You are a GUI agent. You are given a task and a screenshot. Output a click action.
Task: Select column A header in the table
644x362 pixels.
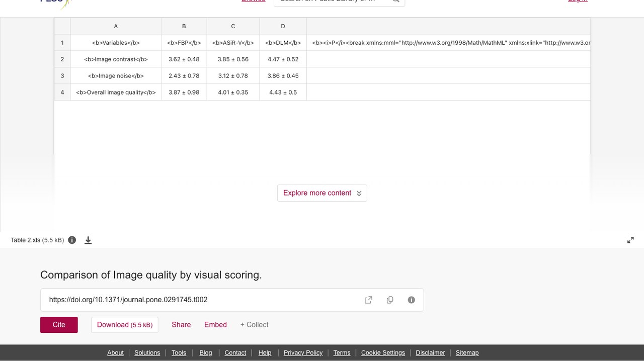click(116, 26)
